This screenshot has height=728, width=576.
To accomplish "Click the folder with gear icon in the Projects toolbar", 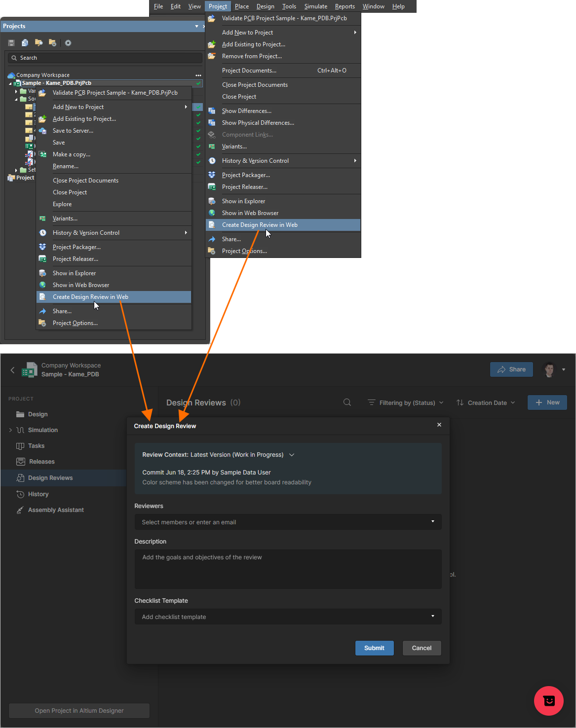I will click(x=52, y=43).
